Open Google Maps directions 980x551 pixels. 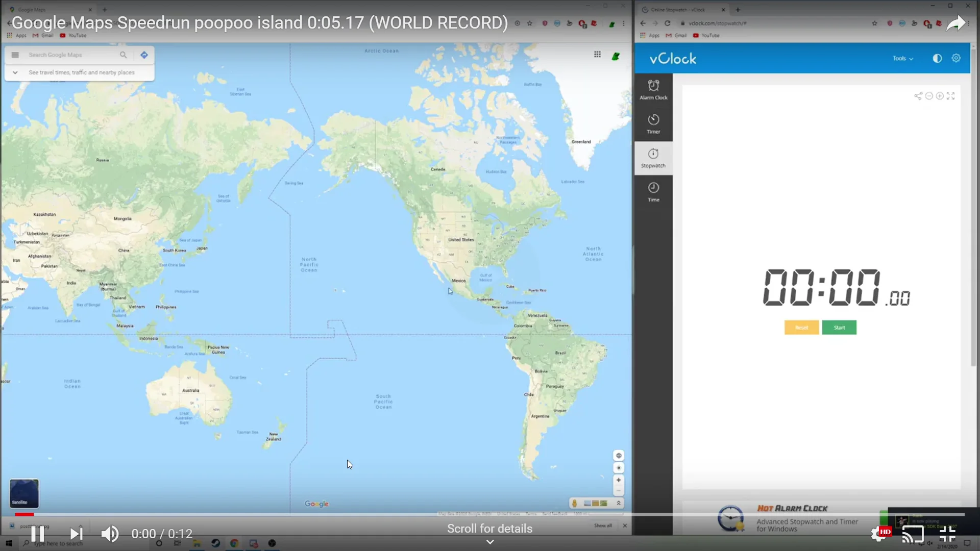pos(144,55)
